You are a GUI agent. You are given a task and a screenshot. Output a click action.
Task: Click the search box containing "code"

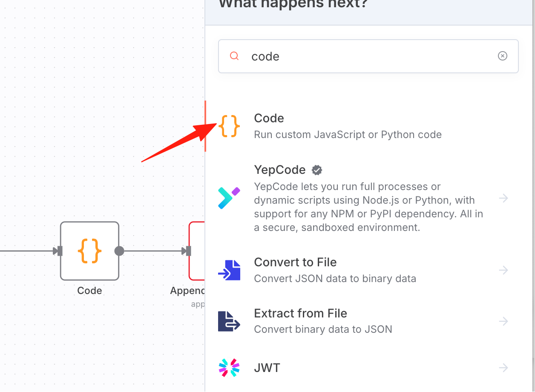(368, 56)
